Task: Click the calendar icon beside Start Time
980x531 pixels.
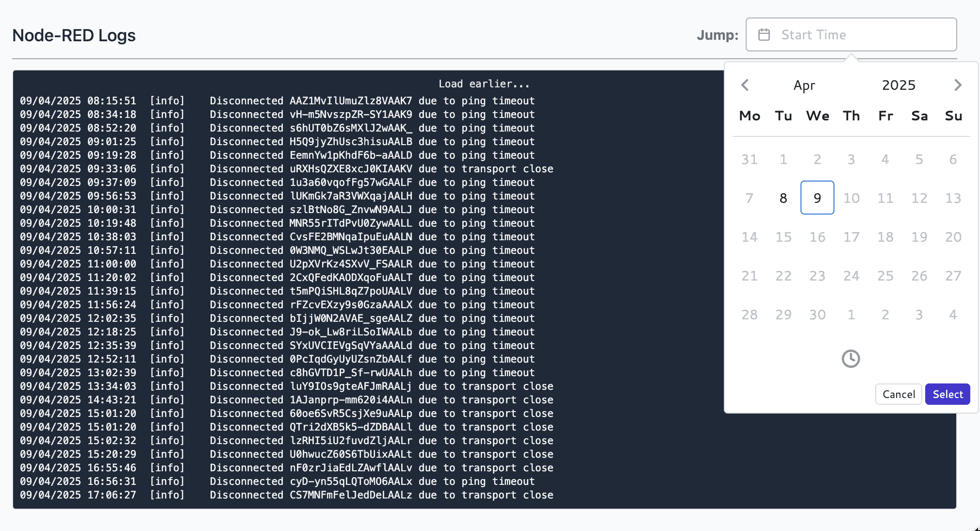Action: [765, 34]
